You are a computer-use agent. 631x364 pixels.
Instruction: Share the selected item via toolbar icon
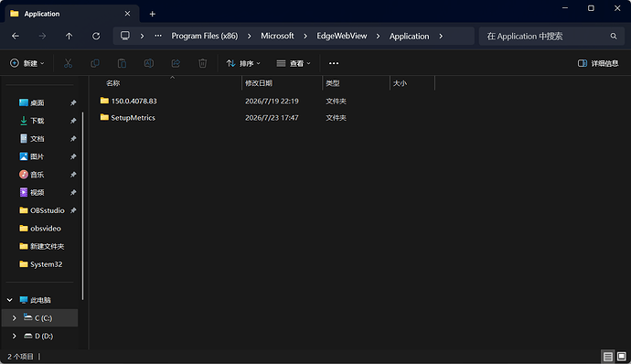[x=176, y=63]
